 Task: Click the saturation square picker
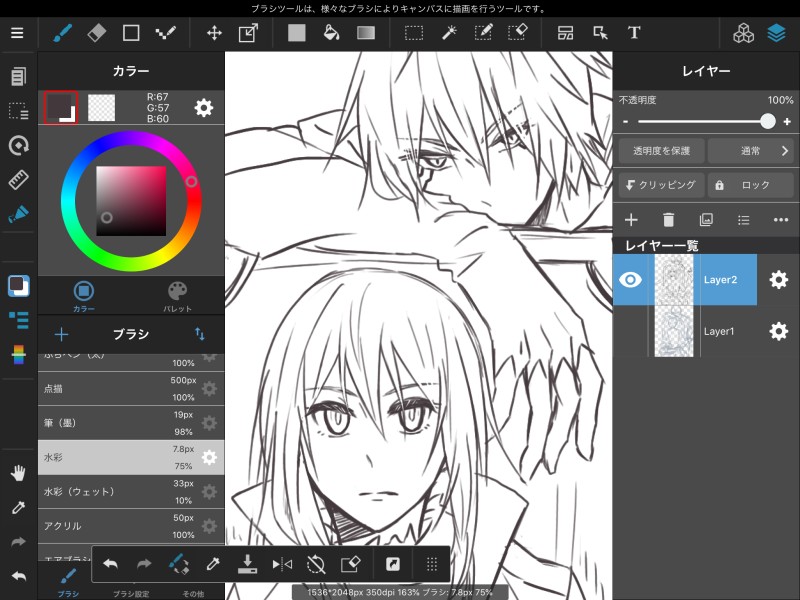pyautogui.click(x=131, y=201)
